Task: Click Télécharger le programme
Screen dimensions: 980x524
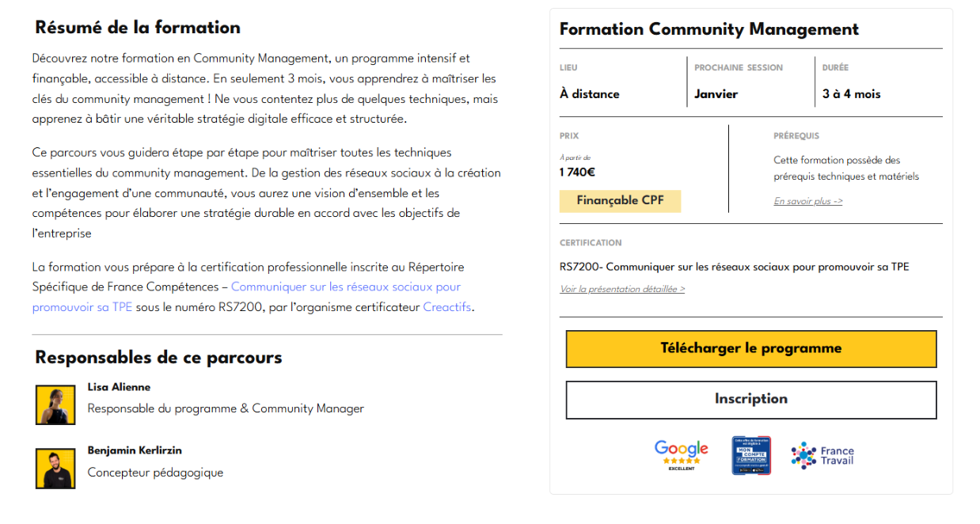Action: click(750, 348)
